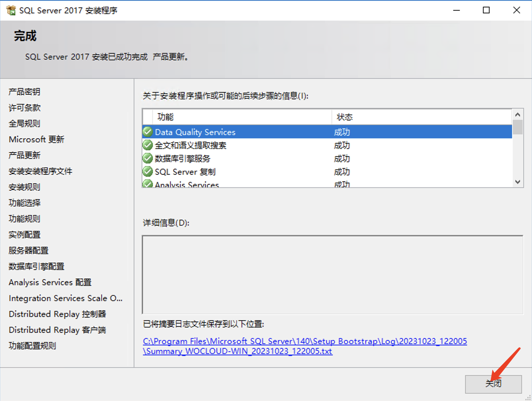Open the summary log file link

tap(304, 341)
